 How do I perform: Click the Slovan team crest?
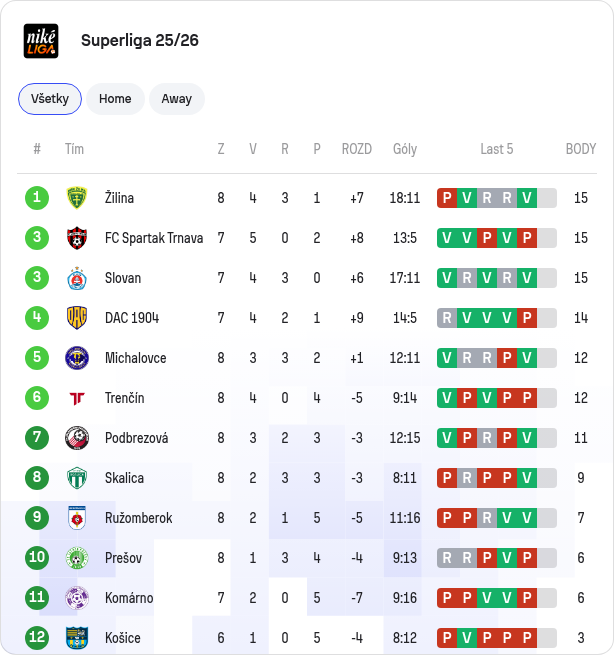(77, 278)
